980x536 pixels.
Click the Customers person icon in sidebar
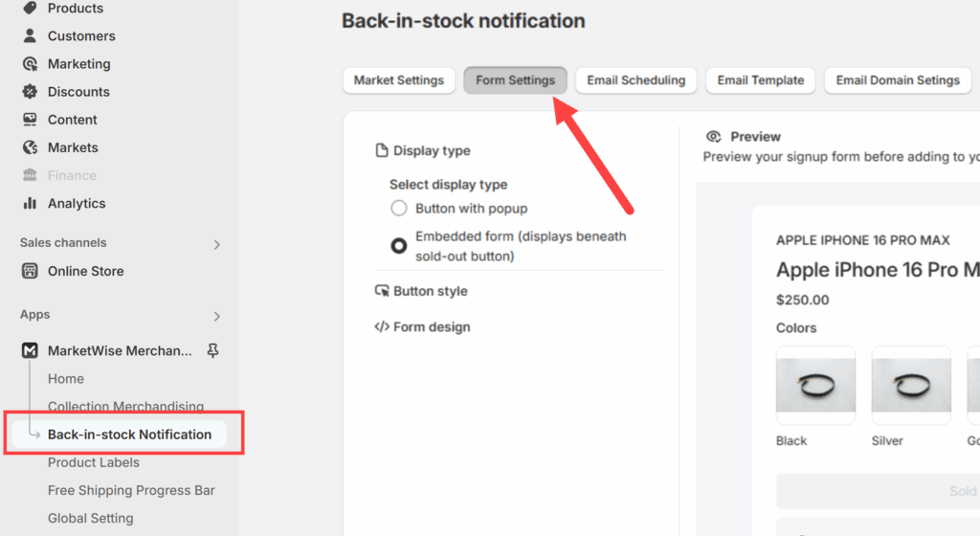pos(30,35)
